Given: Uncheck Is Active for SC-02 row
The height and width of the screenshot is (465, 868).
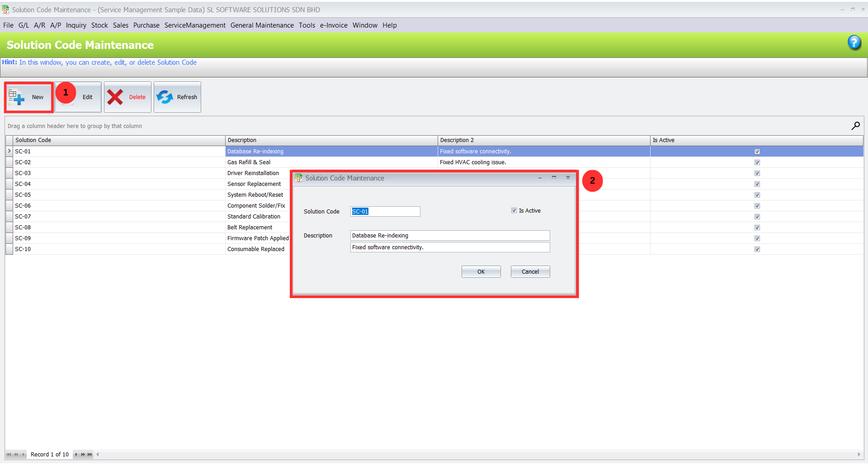Looking at the screenshot, I should click(757, 162).
